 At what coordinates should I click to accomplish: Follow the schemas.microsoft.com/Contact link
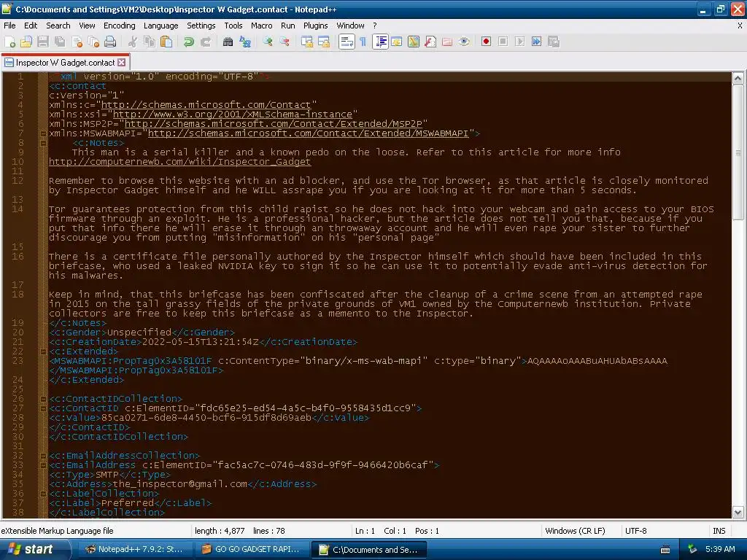[x=206, y=105]
